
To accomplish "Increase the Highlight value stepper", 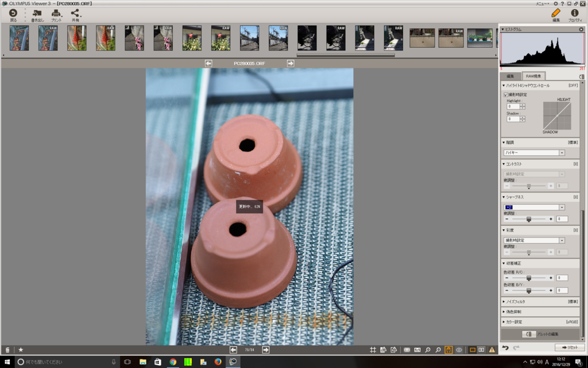I will pyautogui.click(x=523, y=105).
